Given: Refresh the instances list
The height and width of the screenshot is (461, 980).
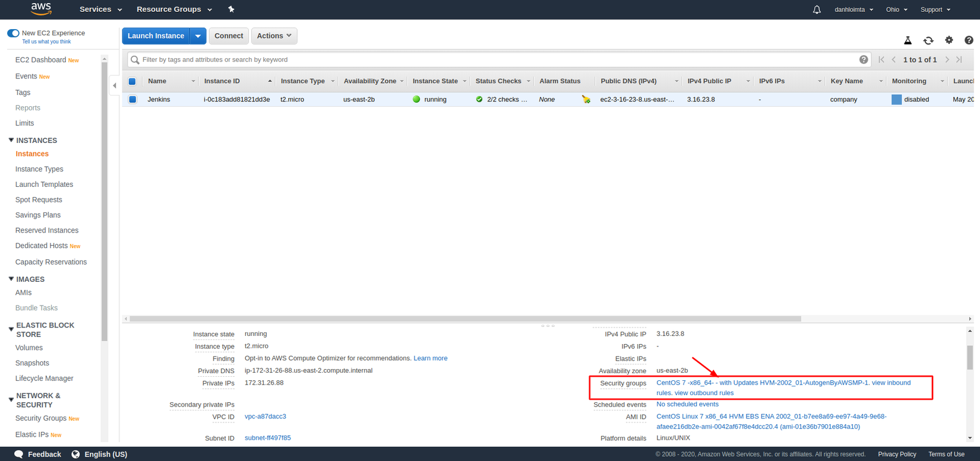Looking at the screenshot, I should pos(928,40).
